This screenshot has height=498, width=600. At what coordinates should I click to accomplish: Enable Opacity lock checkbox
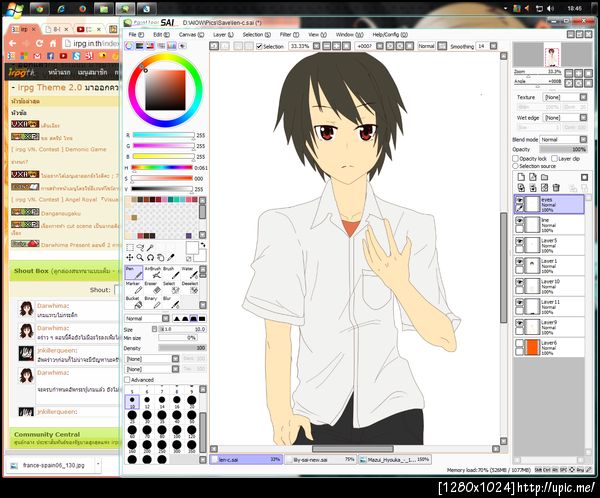tap(515, 158)
